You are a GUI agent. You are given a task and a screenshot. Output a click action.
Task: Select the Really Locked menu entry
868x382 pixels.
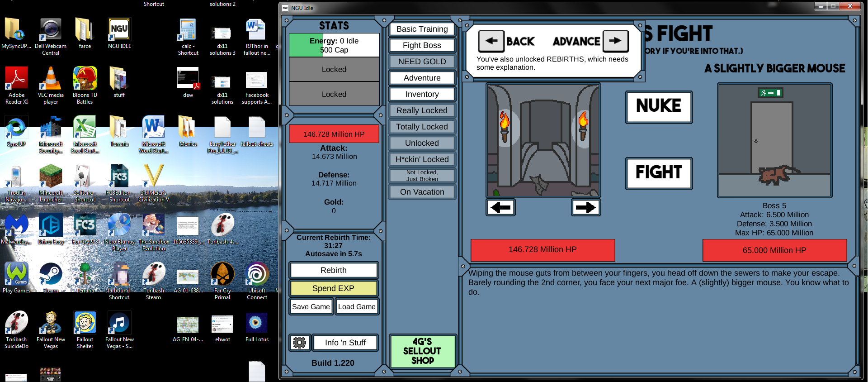click(422, 110)
